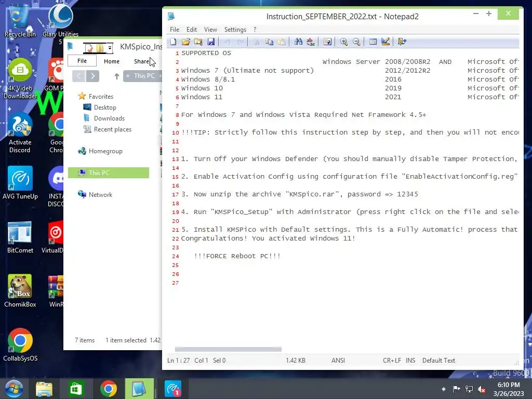
Task: Open the Edit menu in Notepad2
Action: coord(191,30)
